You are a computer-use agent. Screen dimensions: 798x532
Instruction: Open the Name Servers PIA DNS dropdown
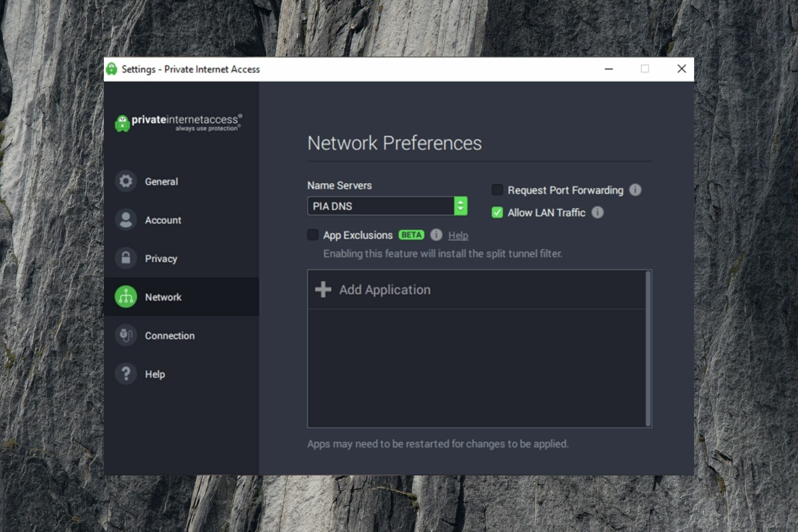(x=387, y=206)
